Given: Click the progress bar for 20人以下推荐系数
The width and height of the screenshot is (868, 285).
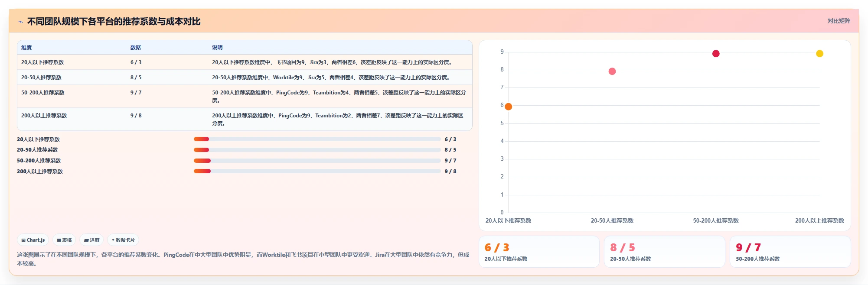Looking at the screenshot, I should 317,139.
